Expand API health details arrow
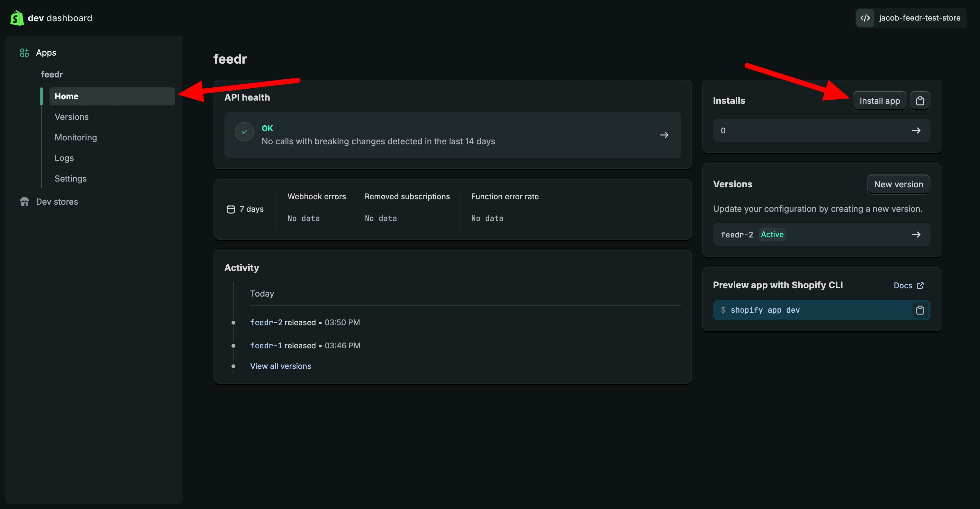980x509 pixels. [664, 135]
